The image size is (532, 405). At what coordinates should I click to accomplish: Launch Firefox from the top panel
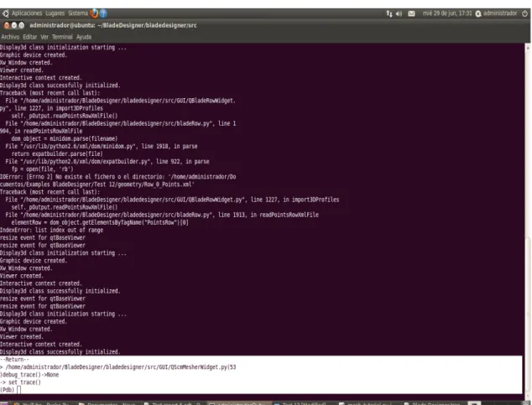(94, 13)
